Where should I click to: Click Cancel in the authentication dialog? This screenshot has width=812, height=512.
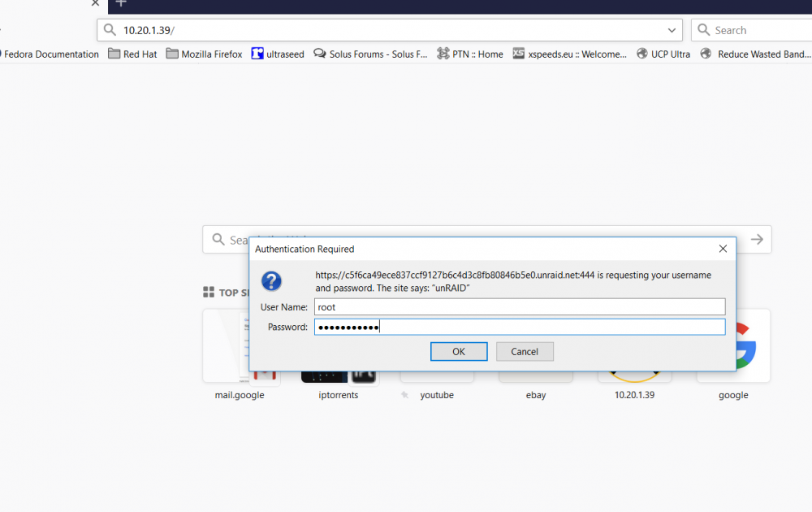pos(525,351)
